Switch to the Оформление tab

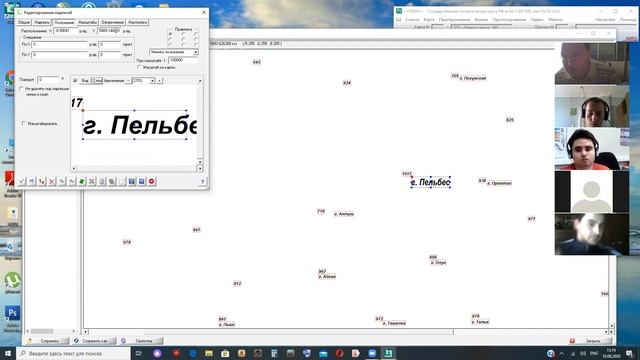click(x=112, y=22)
